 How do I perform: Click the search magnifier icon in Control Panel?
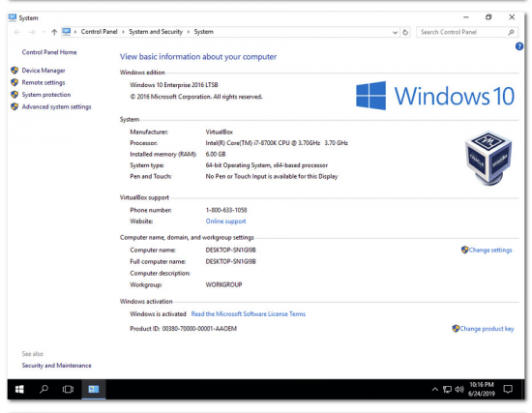pos(511,32)
